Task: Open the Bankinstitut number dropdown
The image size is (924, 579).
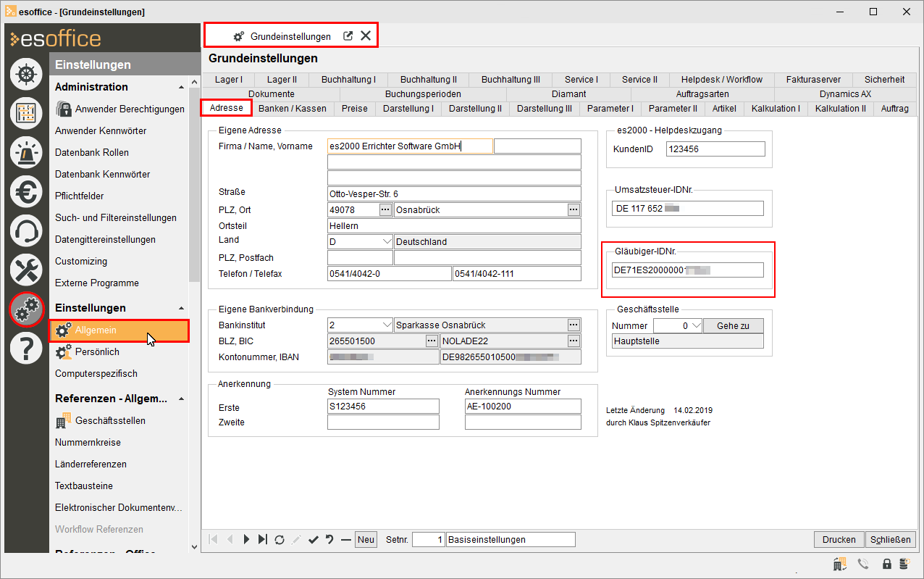Action: click(387, 325)
